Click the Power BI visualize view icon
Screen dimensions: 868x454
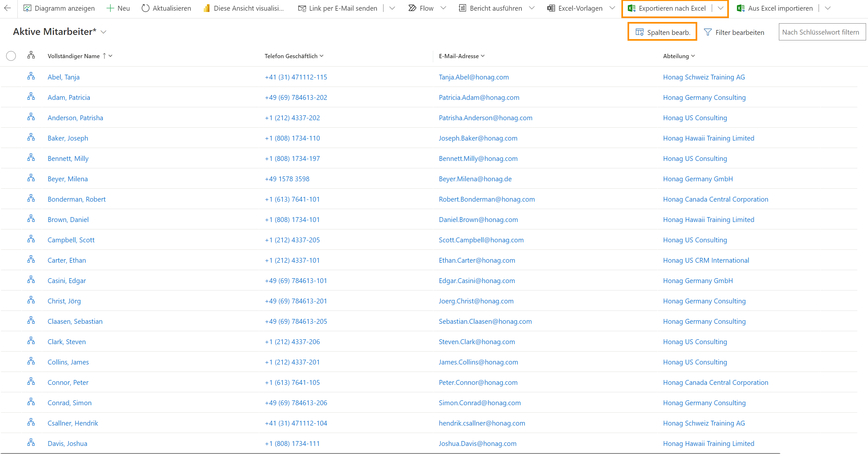(x=207, y=8)
